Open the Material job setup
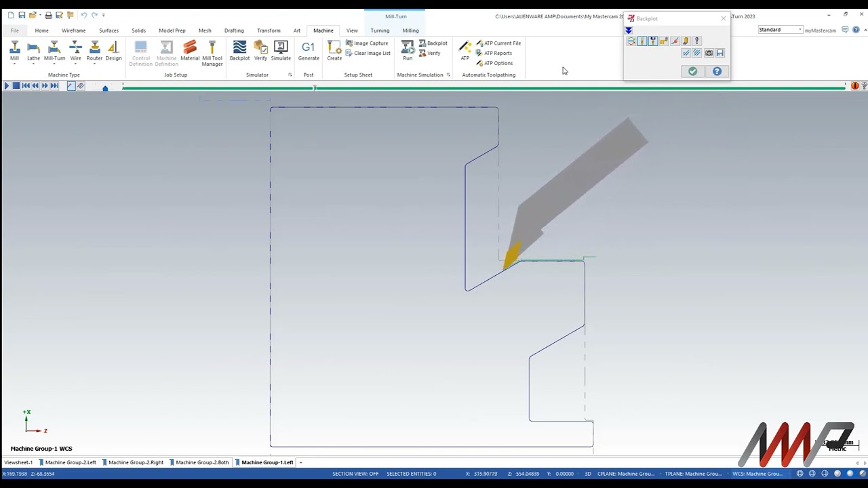This screenshot has width=868, height=488. (190, 51)
